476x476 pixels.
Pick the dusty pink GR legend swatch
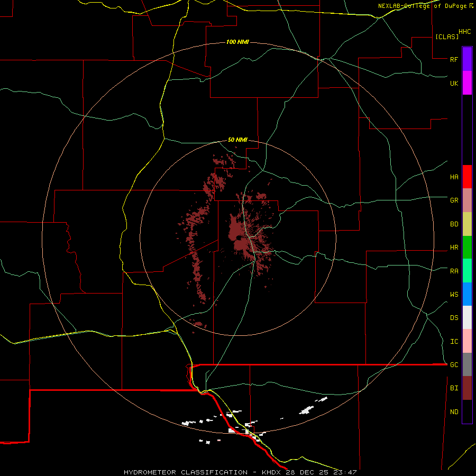[x=467, y=200]
